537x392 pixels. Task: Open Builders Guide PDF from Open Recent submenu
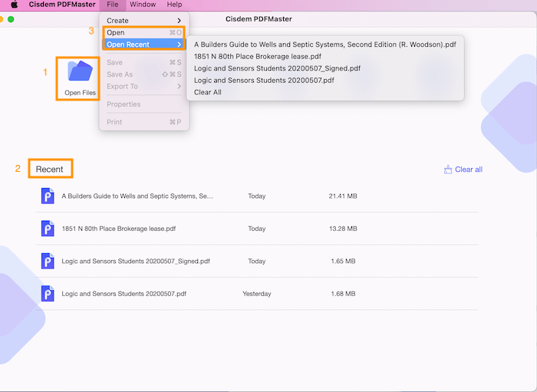click(325, 44)
